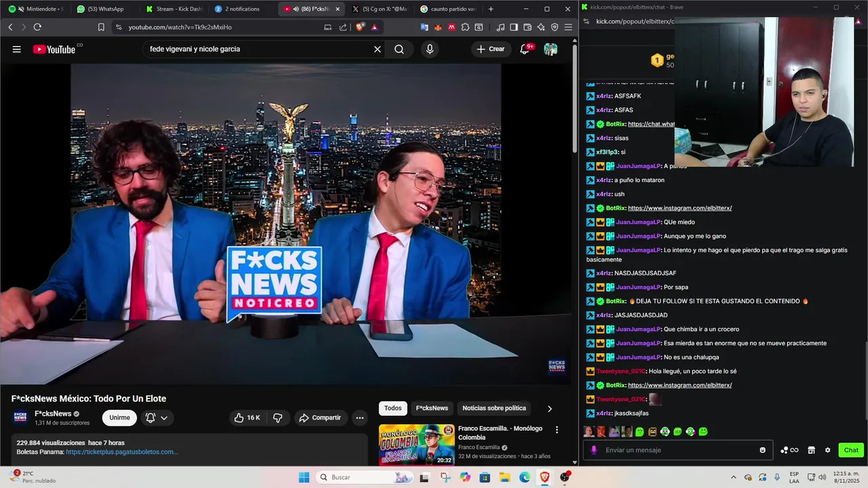Open File Explorer from taskbar
This screenshot has width=868, height=488.
[505, 477]
